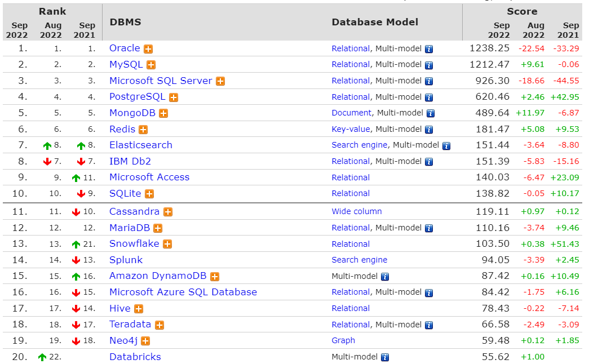Click the Graph database model link
The image size is (589, 364).
click(x=343, y=341)
